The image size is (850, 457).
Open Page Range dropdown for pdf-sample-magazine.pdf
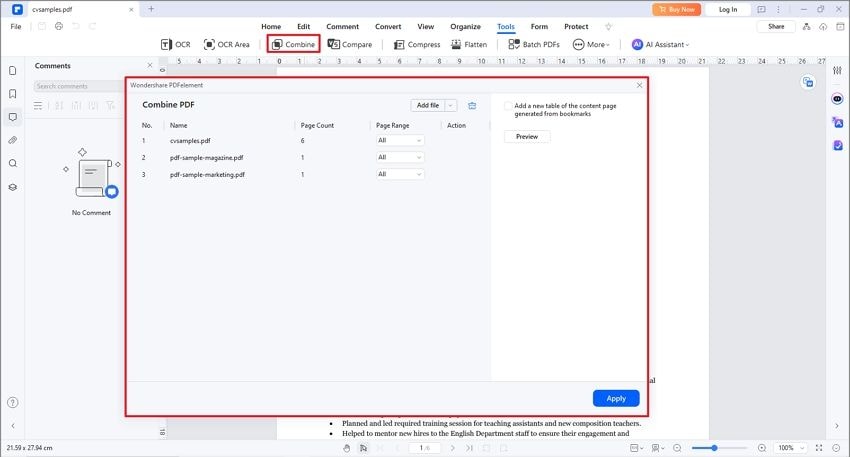click(x=400, y=157)
